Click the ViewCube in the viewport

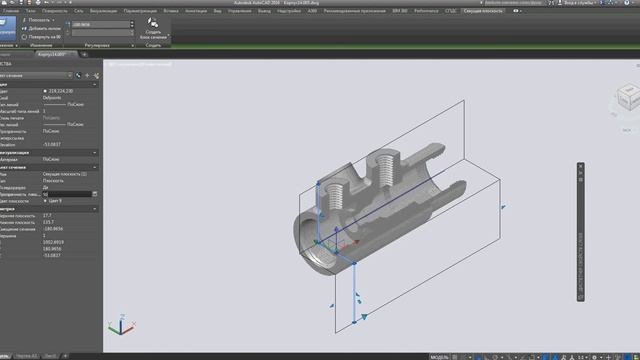click(x=628, y=96)
